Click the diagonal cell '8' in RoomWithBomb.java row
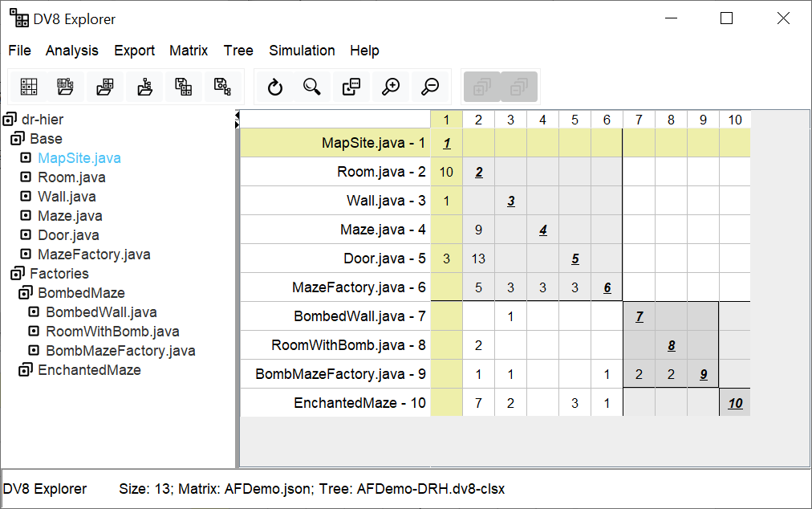 (671, 345)
